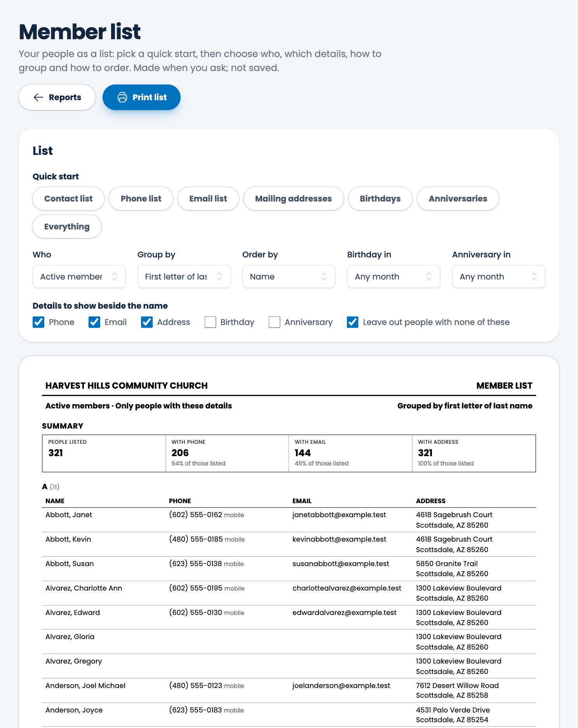Uncheck the Email checkbox
Viewport: 578px width, 728px height.
(x=94, y=322)
